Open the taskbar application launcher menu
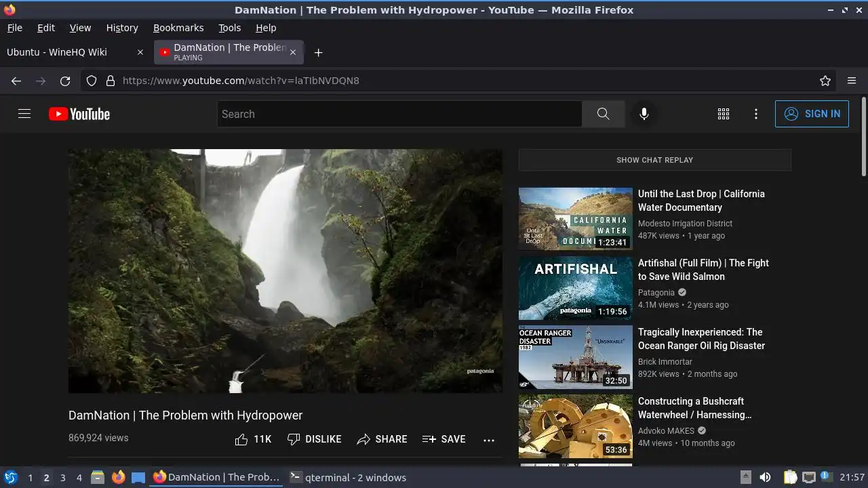 tap(11, 477)
